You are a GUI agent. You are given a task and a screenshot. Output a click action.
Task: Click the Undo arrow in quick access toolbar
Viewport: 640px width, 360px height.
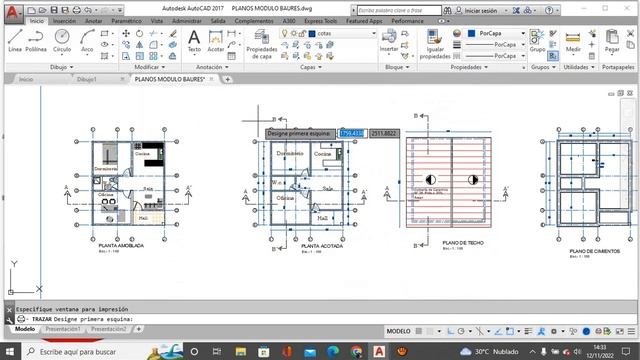pos(88,10)
